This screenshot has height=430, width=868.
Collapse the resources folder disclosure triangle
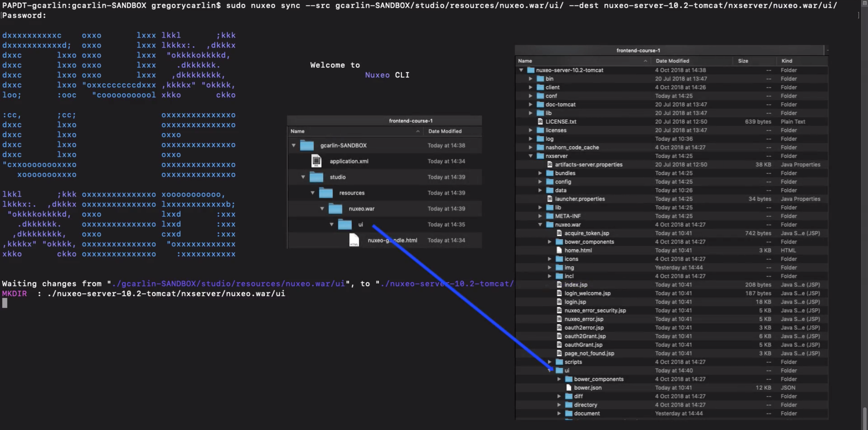[312, 193]
